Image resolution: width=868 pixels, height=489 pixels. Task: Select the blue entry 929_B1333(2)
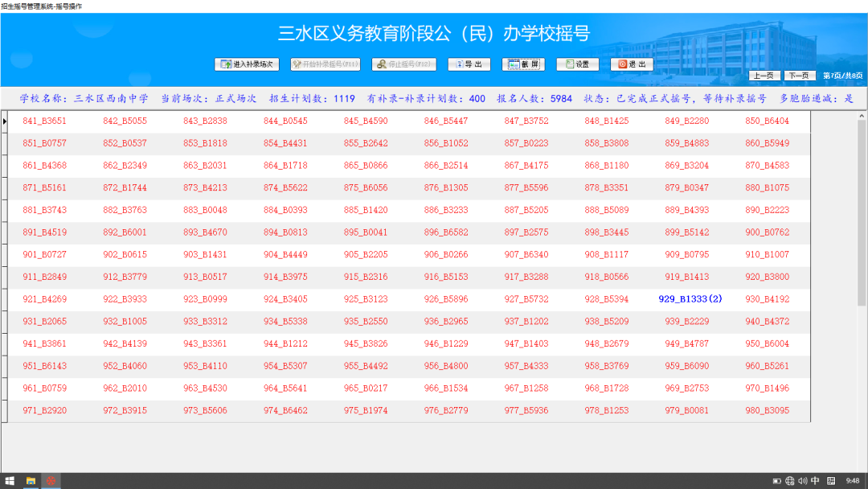[x=690, y=299]
